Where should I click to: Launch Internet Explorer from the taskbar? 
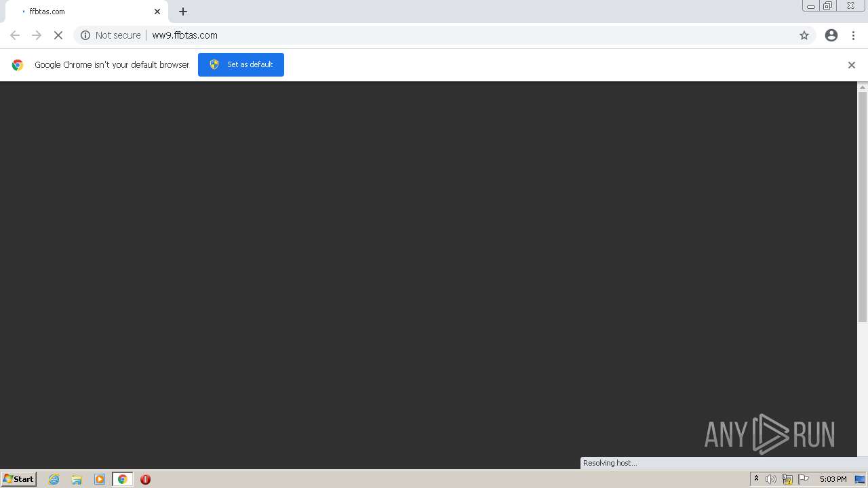54,479
